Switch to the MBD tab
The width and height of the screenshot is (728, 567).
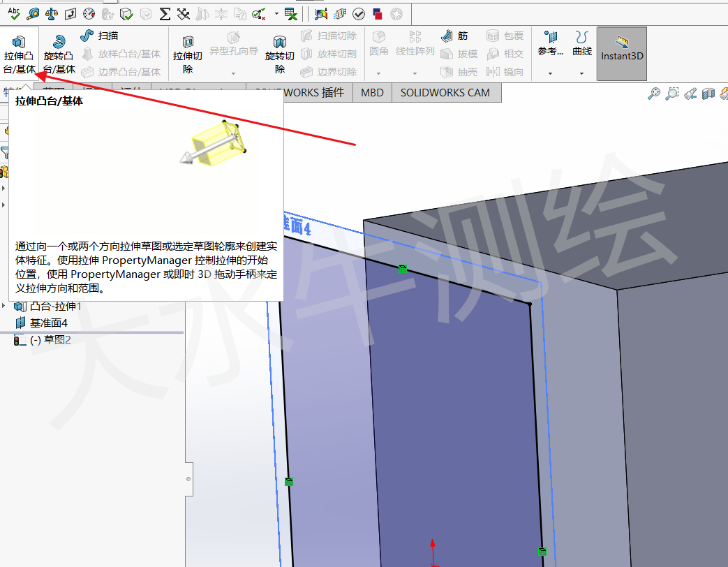click(372, 93)
